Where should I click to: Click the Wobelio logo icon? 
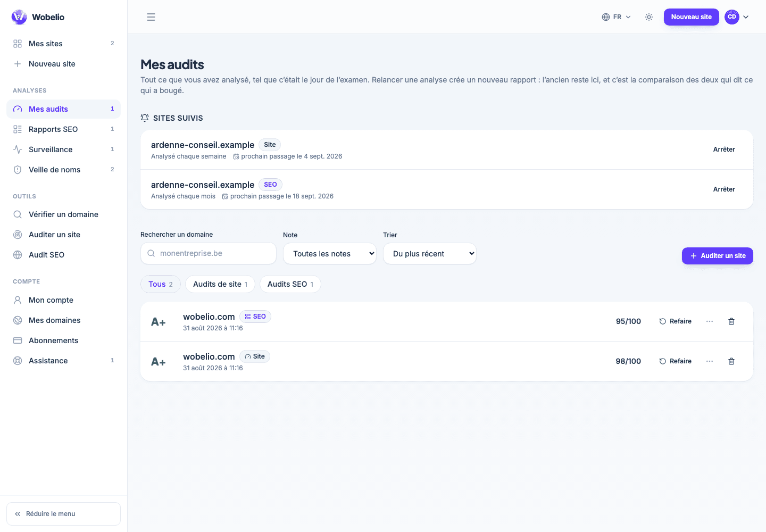pyautogui.click(x=19, y=17)
